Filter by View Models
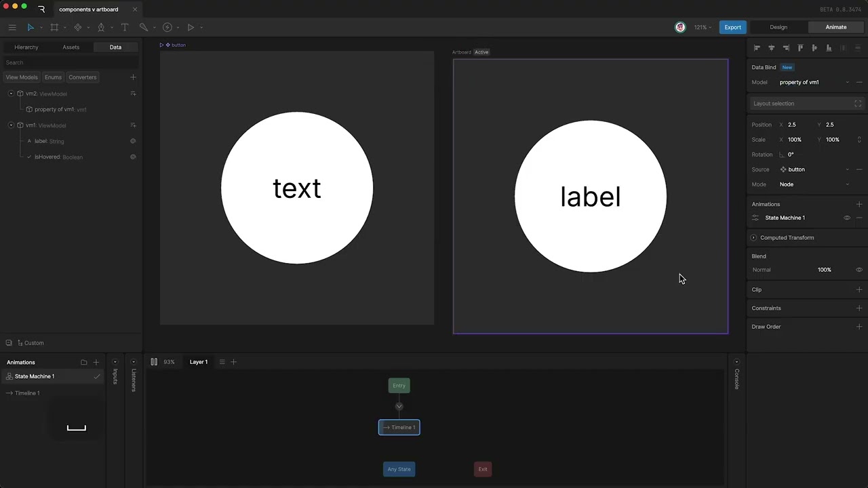The width and height of the screenshot is (868, 488). click(x=22, y=77)
